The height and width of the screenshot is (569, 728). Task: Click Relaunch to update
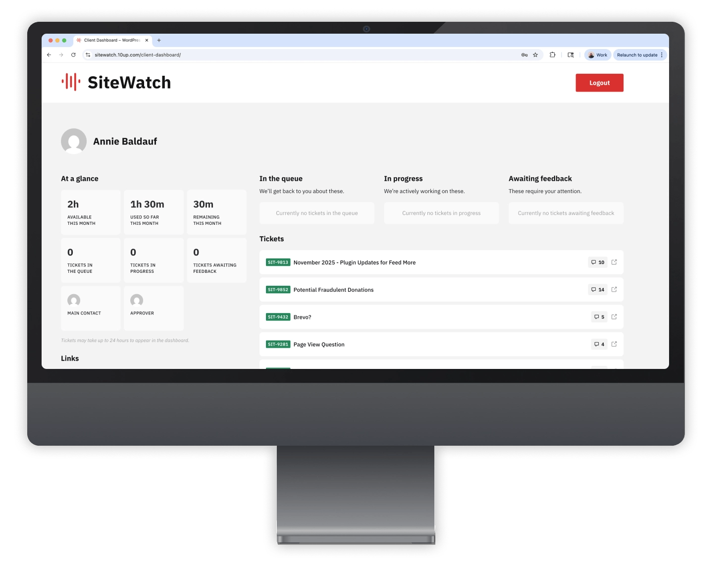coord(638,54)
